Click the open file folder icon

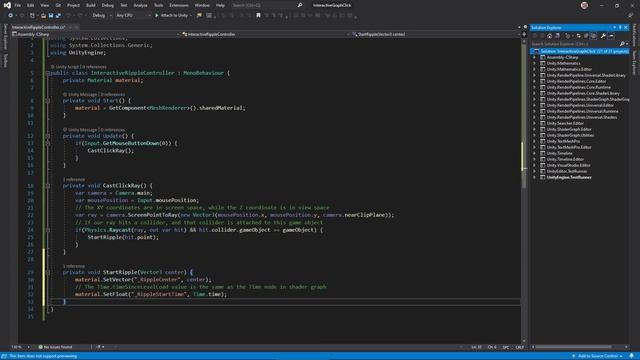click(43, 16)
